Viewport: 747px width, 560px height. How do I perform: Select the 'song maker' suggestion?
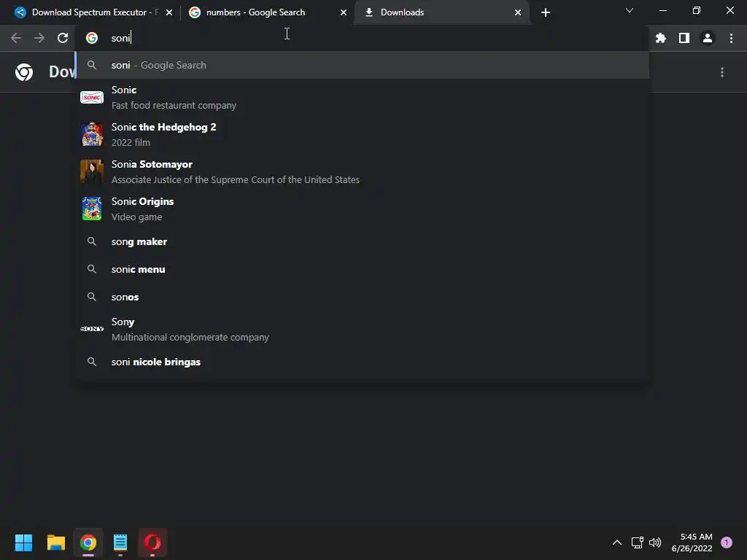pos(363,241)
